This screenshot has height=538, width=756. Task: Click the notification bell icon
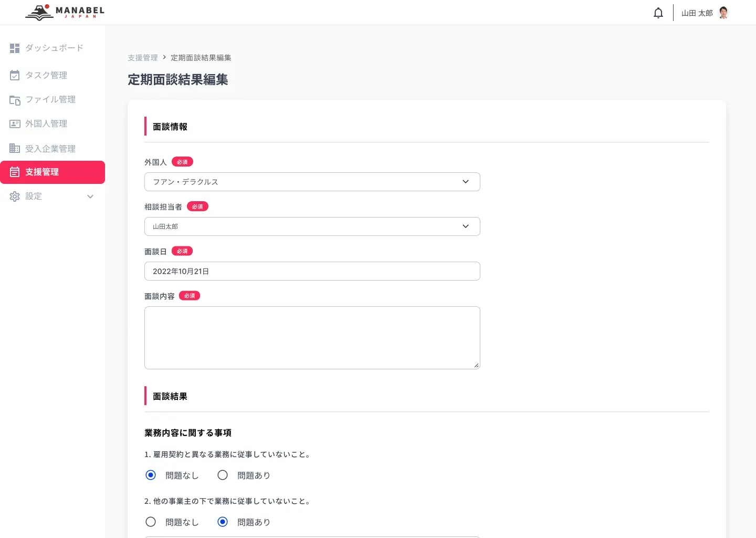(658, 13)
